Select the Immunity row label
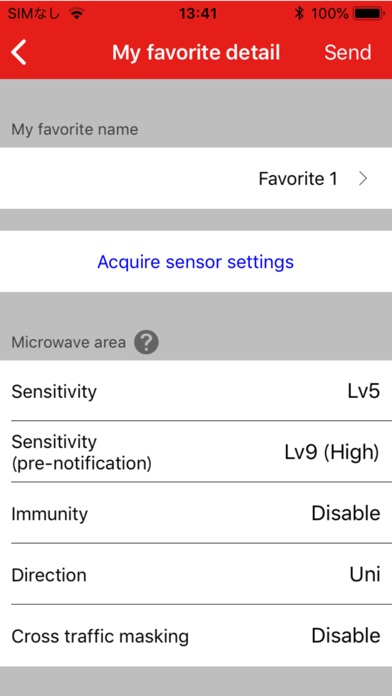The height and width of the screenshot is (696, 392). click(x=50, y=514)
